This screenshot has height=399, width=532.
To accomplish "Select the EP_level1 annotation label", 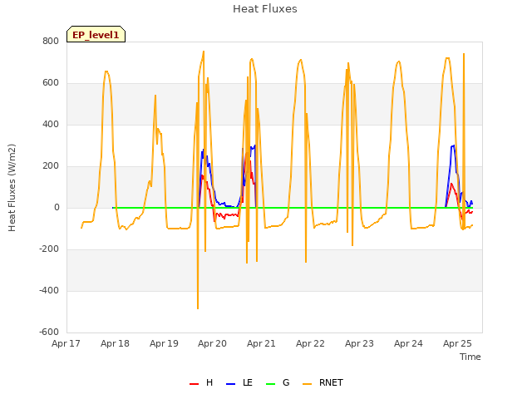I will (x=96, y=34).
